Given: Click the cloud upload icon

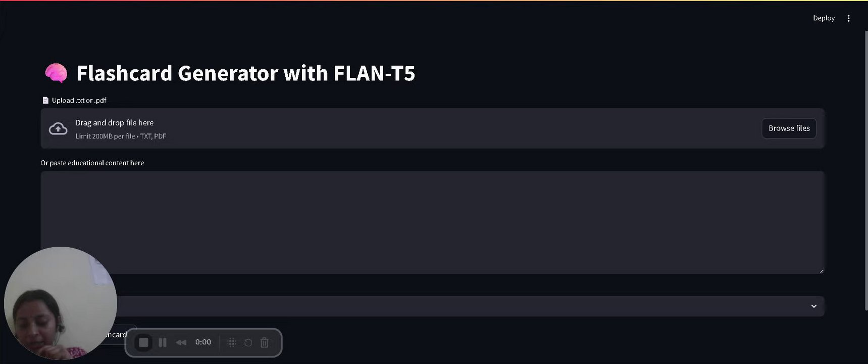Looking at the screenshot, I should (58, 129).
